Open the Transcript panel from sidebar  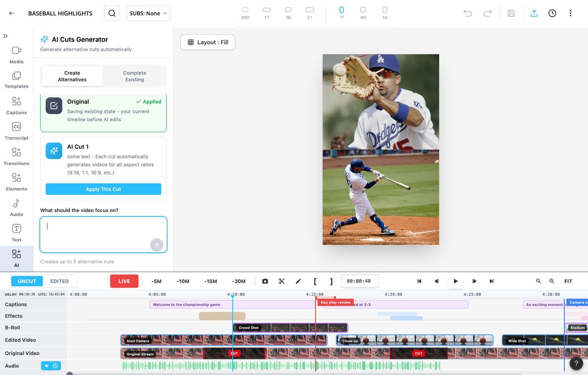pyautogui.click(x=16, y=131)
